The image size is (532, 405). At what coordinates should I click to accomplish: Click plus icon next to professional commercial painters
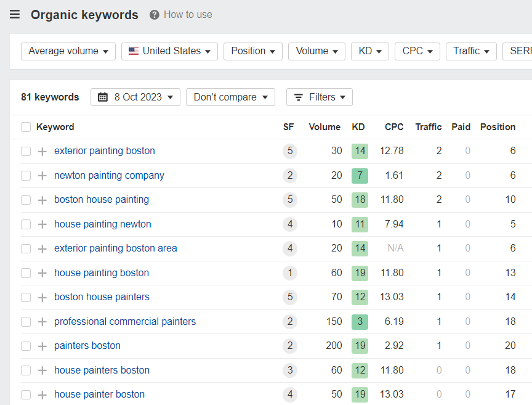[42, 321]
